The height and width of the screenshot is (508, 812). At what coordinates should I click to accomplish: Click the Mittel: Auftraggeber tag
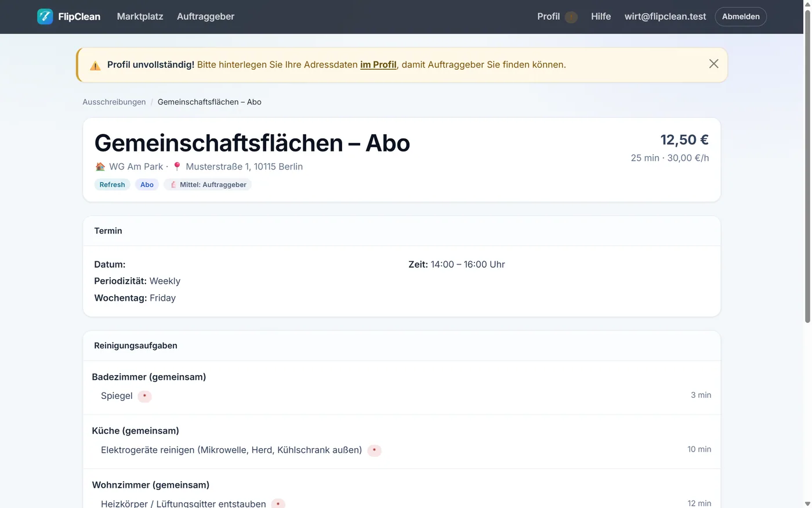point(208,185)
